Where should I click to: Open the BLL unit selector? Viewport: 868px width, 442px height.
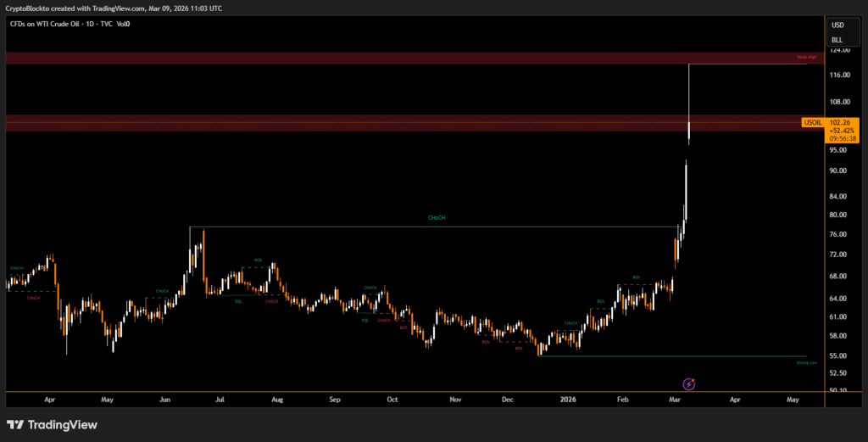[837, 39]
